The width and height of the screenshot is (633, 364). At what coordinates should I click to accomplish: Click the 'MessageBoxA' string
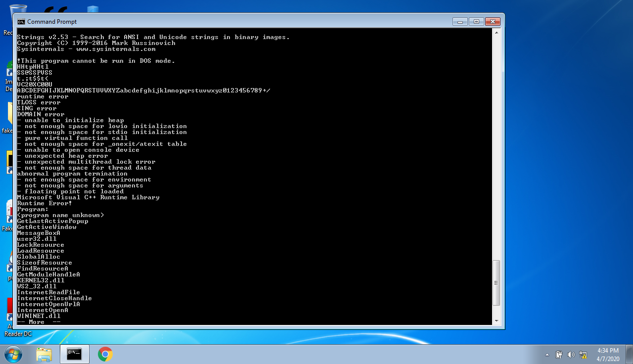tap(39, 233)
